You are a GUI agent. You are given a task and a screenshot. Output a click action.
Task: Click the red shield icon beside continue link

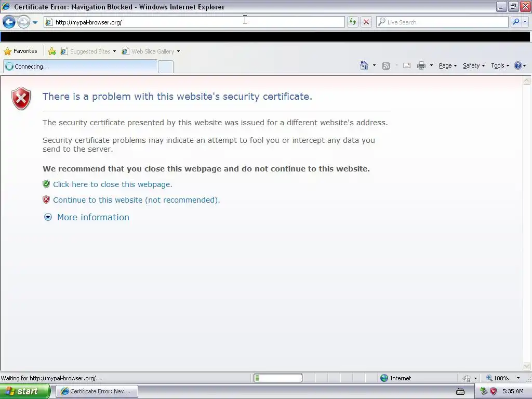pos(46,199)
